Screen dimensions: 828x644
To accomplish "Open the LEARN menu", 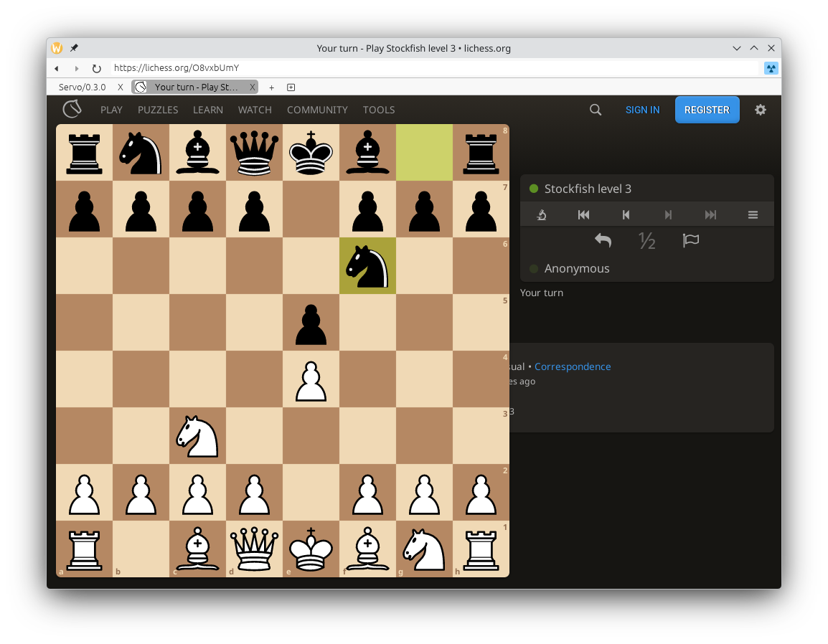I will [208, 110].
